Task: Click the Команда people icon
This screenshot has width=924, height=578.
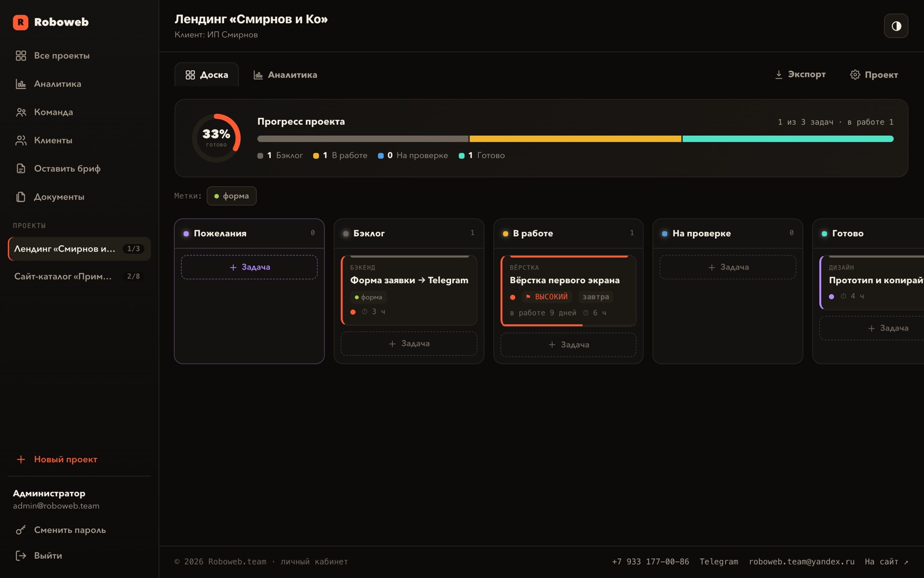Action: tap(21, 112)
